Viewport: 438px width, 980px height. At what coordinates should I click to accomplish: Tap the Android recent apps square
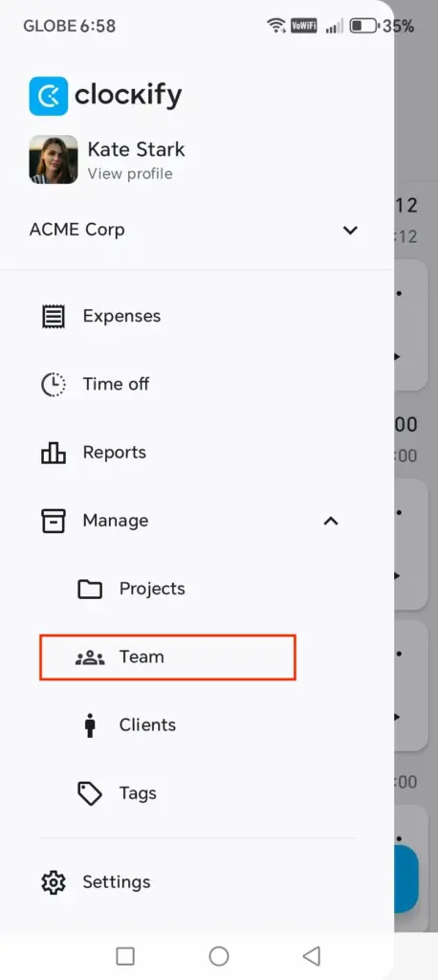[125, 956]
